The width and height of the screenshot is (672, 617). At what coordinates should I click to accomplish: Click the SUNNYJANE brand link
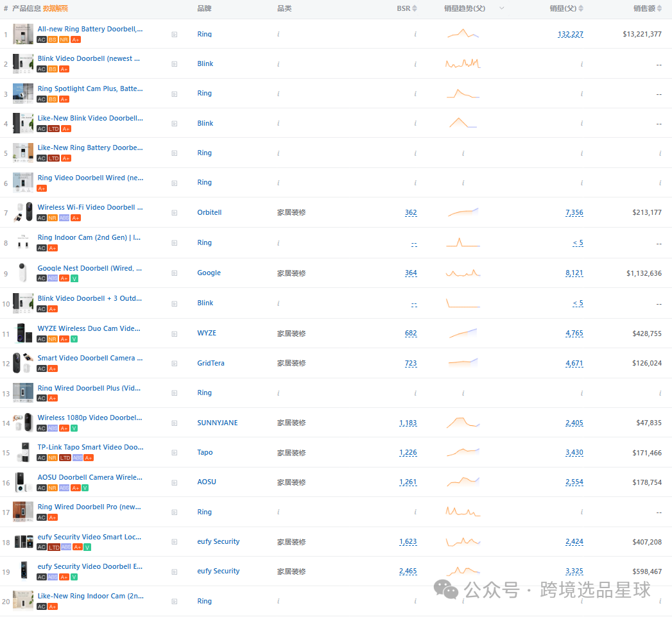pyautogui.click(x=218, y=423)
